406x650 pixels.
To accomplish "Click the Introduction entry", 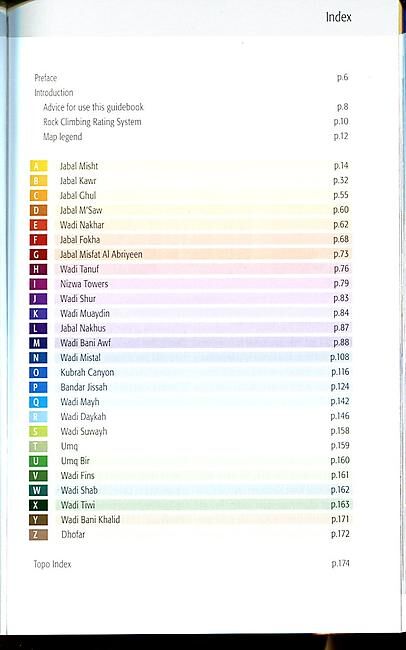I will pyautogui.click(x=53, y=92).
